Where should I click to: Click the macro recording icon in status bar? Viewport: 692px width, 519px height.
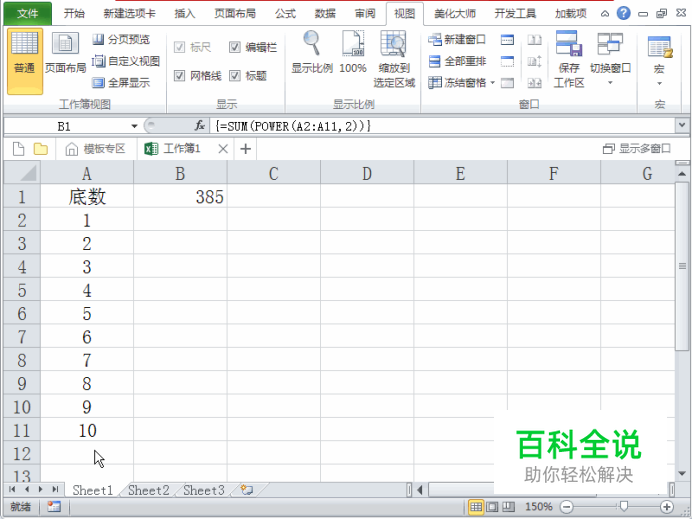click(x=54, y=507)
